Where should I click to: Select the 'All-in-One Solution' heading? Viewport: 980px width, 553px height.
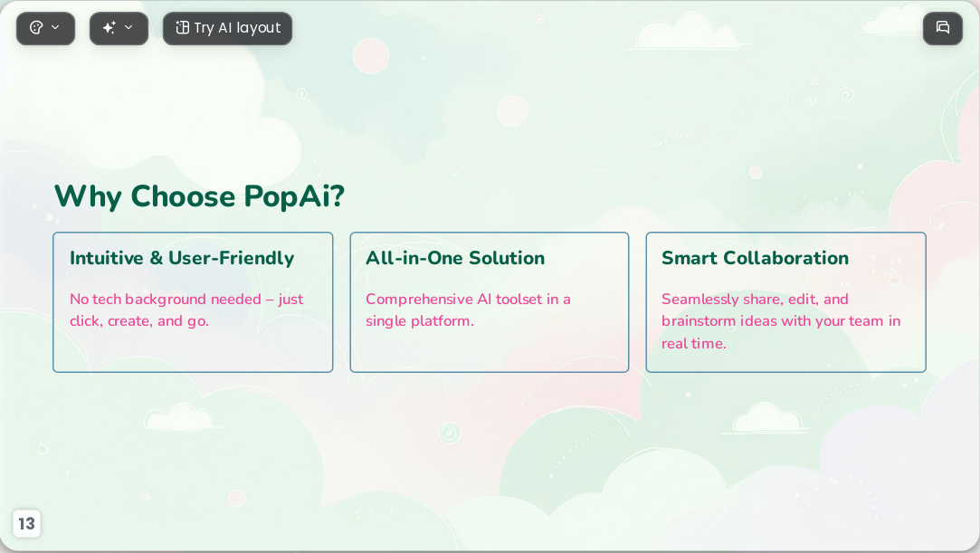point(455,258)
